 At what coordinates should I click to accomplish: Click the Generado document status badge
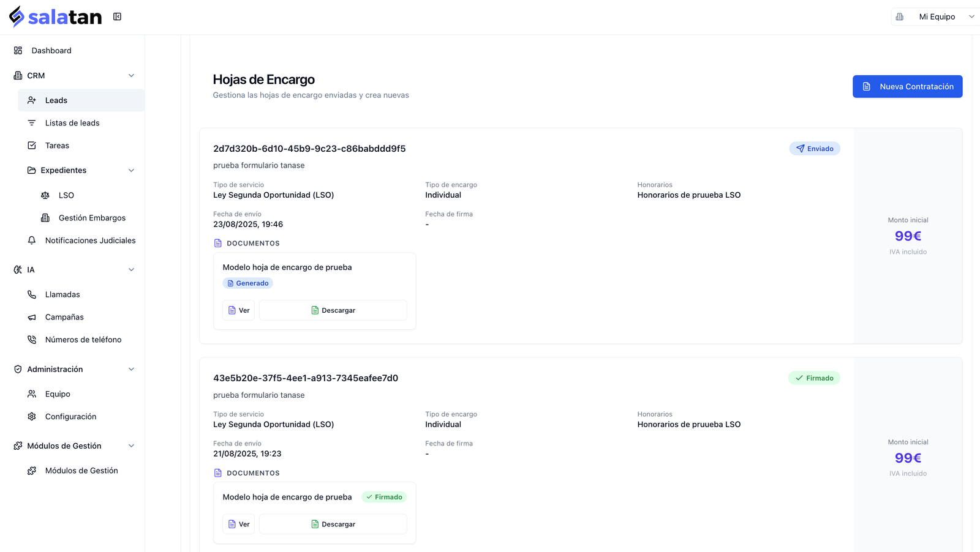(x=247, y=283)
